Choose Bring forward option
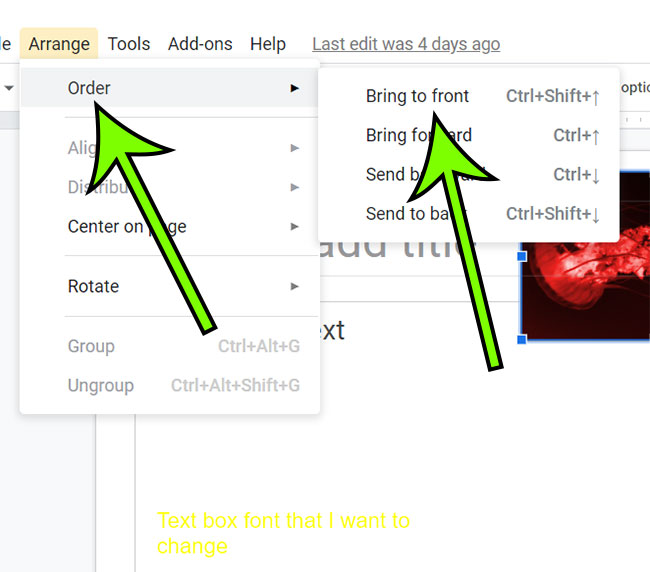This screenshot has width=650, height=572. coord(468,135)
